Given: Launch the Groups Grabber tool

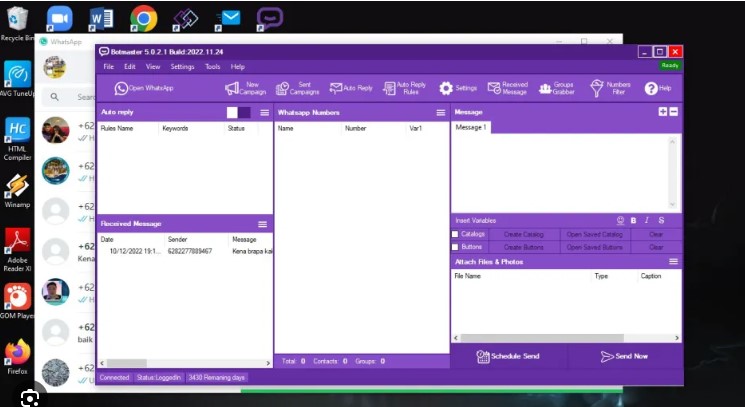Looking at the screenshot, I should click(557, 88).
